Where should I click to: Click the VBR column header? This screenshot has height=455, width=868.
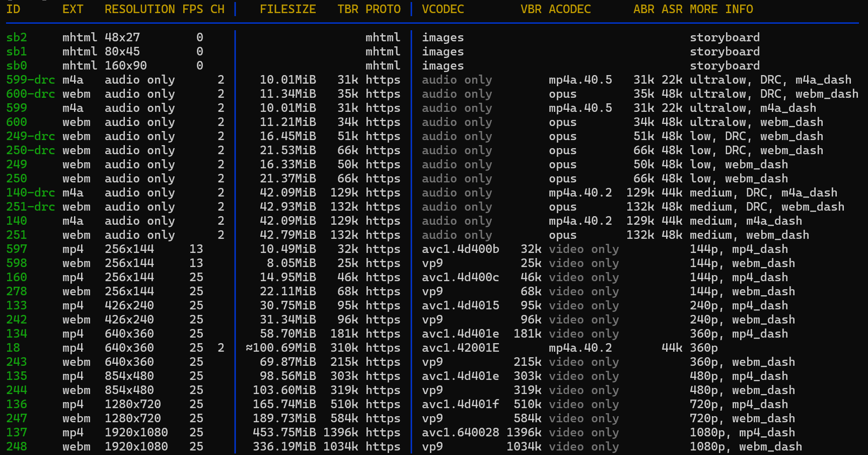pos(531,9)
